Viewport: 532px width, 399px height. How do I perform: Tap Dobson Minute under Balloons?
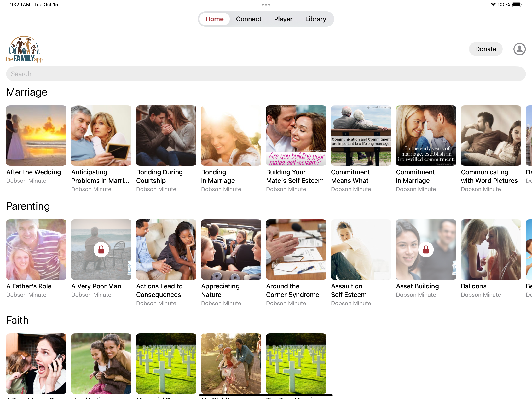(481, 295)
